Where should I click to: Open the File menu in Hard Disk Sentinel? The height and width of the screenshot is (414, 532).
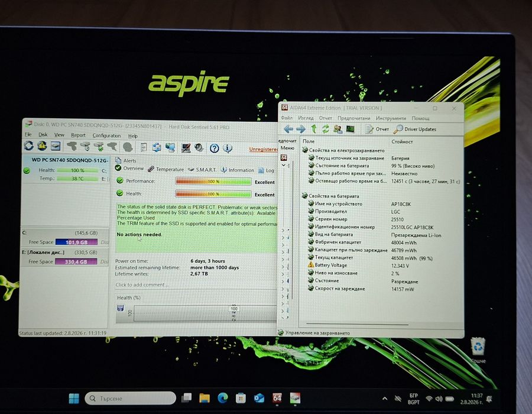click(x=28, y=134)
